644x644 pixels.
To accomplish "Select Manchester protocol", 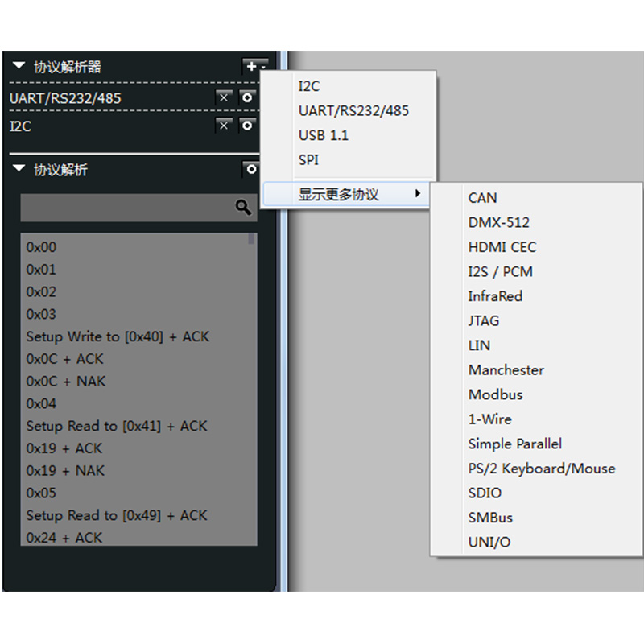I will click(x=536, y=370).
